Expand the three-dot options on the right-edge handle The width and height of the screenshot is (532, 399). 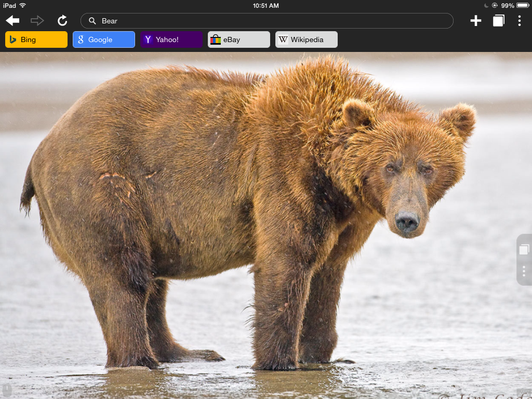coord(524,271)
